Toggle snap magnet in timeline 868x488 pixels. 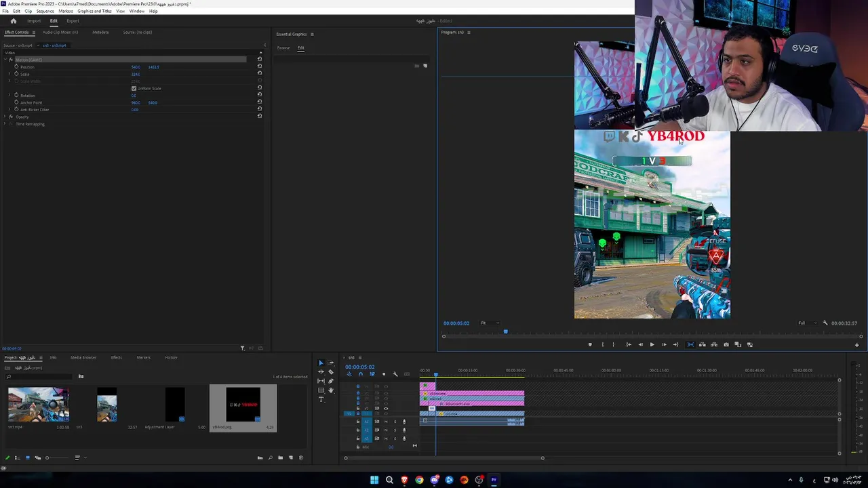coord(360,374)
